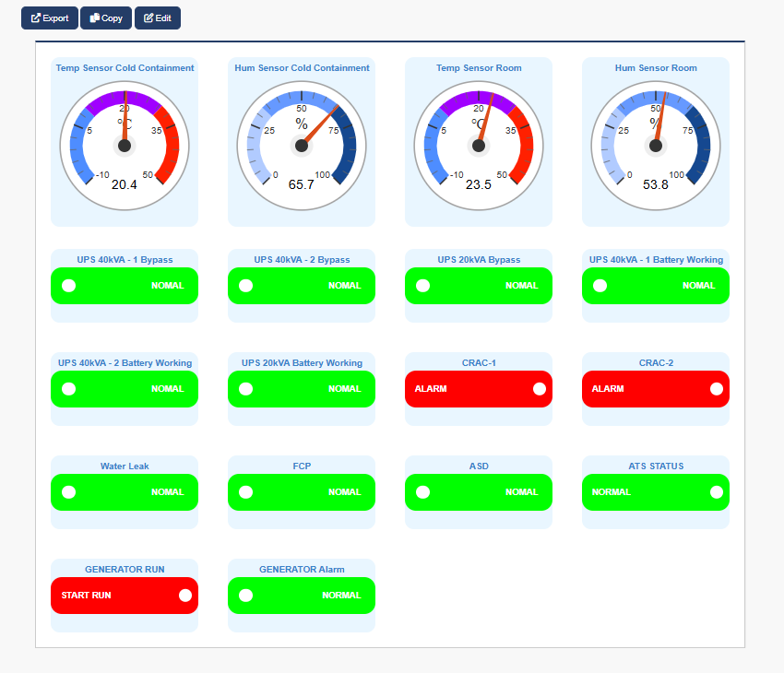Image resolution: width=784 pixels, height=673 pixels.
Task: Toggle the GENERATOR Alarm status switch
Action: click(x=302, y=596)
